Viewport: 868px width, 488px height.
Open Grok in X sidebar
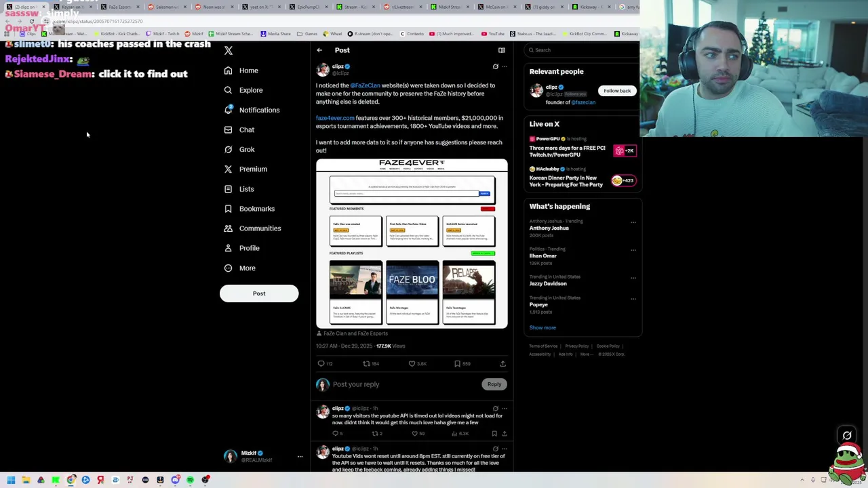239,149
